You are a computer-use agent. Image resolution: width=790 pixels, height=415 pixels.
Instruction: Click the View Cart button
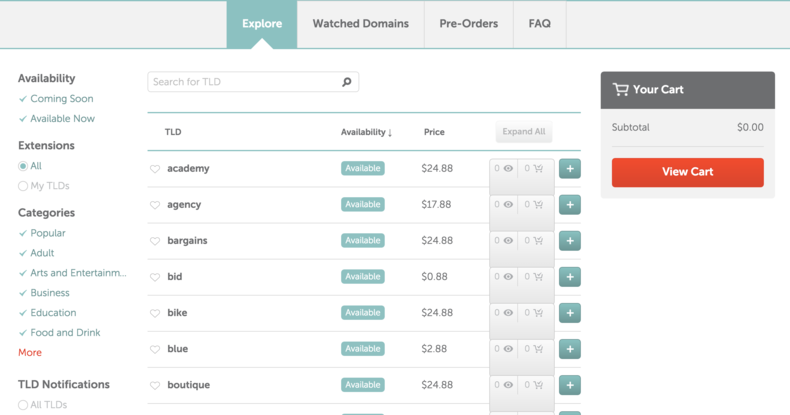pyautogui.click(x=688, y=172)
